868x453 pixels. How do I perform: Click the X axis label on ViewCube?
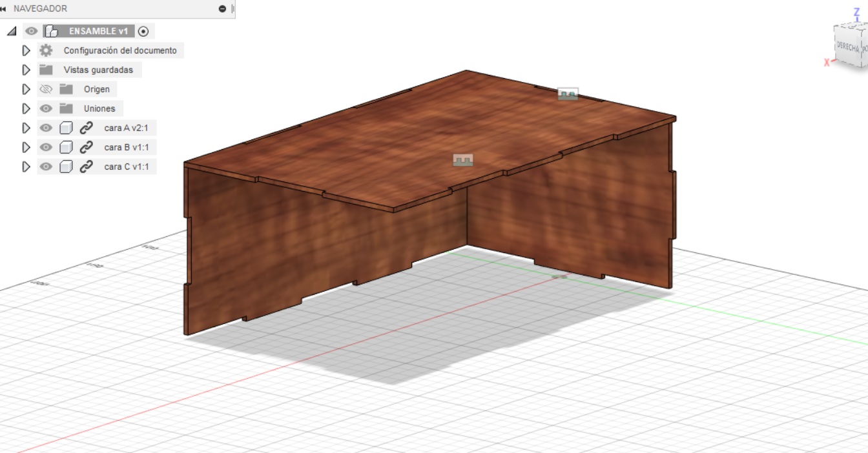click(826, 63)
